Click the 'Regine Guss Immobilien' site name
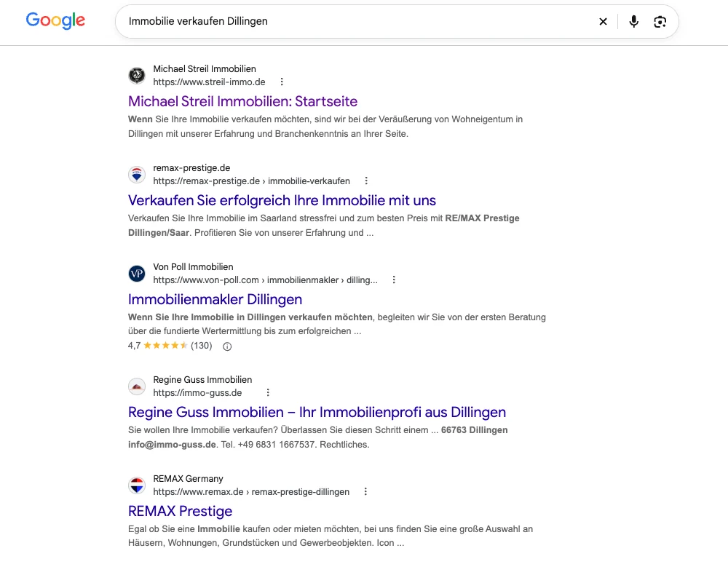 pos(202,379)
